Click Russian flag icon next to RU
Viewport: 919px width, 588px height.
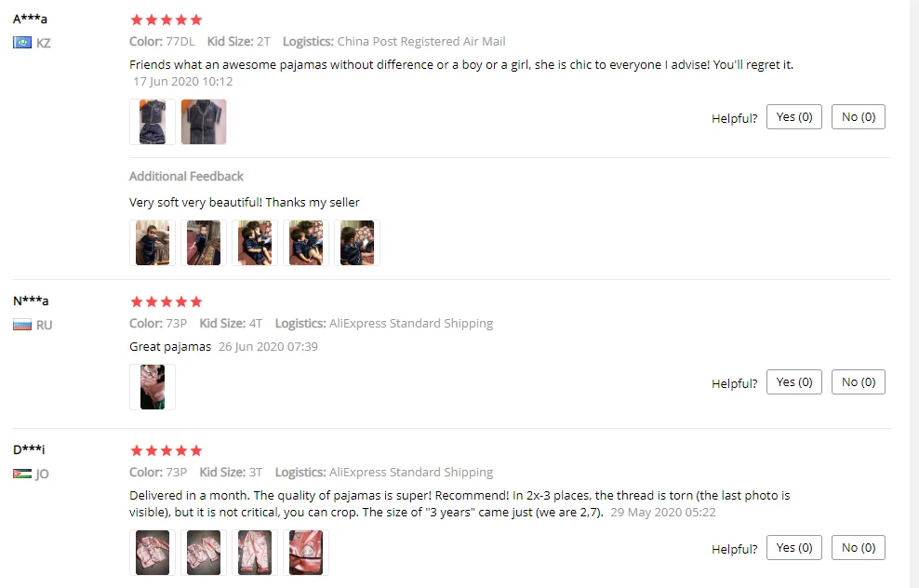pos(22,325)
